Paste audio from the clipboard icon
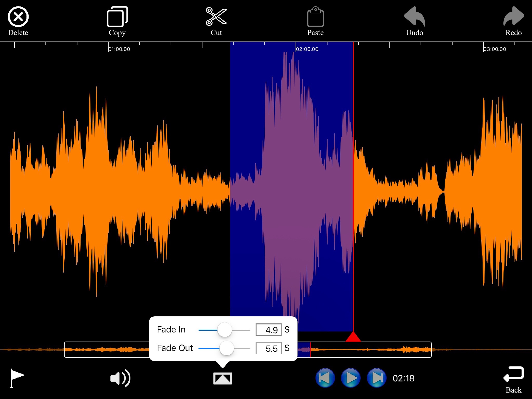 click(315, 17)
